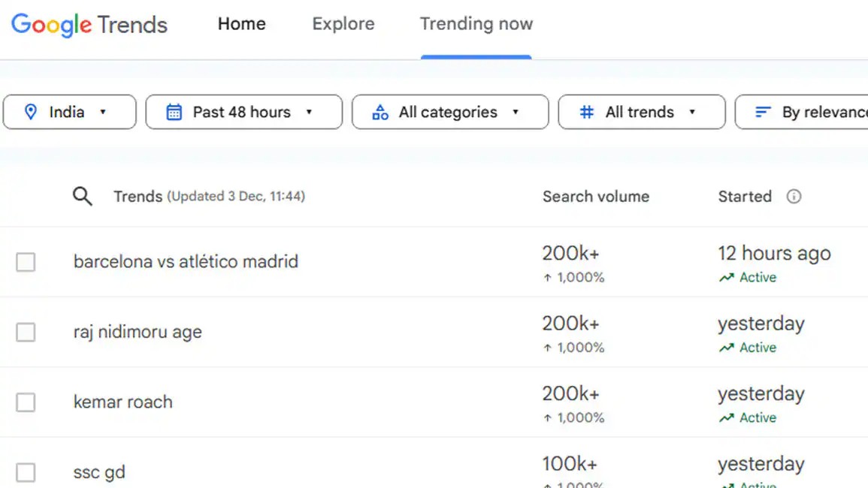Expand the India country dropdown arrow
The image size is (868, 488).
(102, 112)
